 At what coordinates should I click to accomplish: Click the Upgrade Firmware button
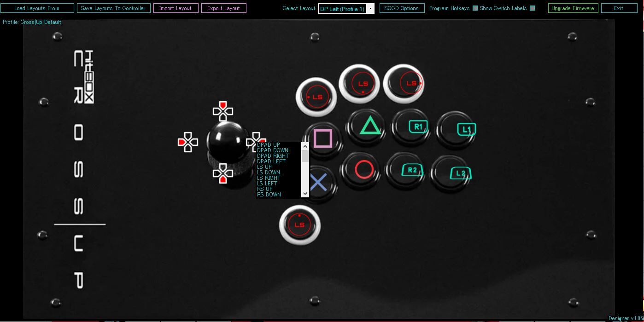click(x=573, y=8)
